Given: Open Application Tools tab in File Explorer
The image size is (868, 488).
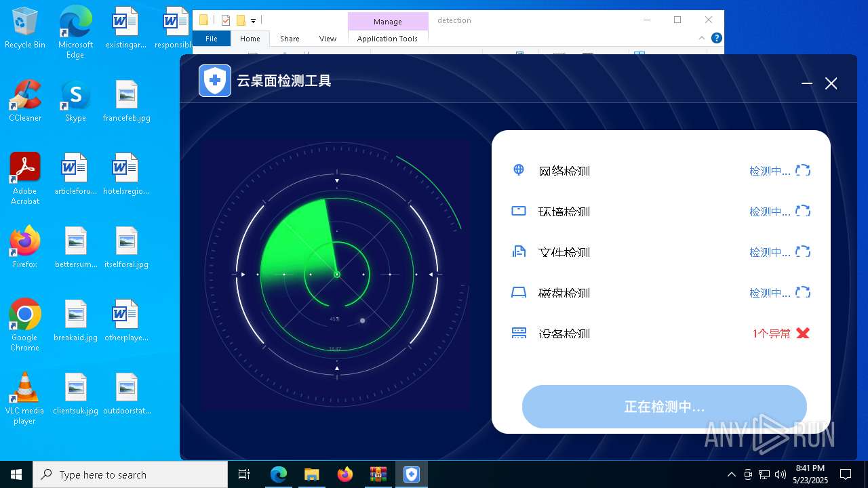Looking at the screenshot, I should click(388, 39).
